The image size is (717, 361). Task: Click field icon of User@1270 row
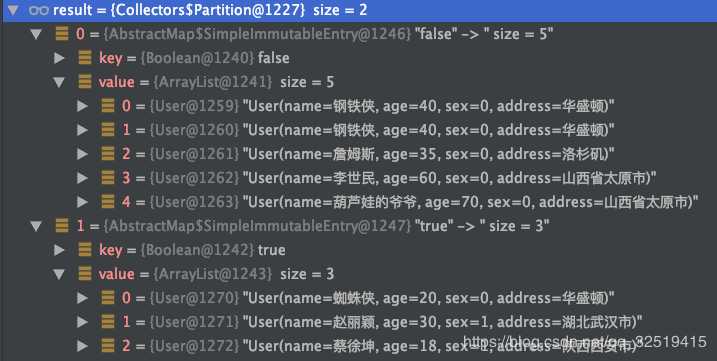pos(108,298)
